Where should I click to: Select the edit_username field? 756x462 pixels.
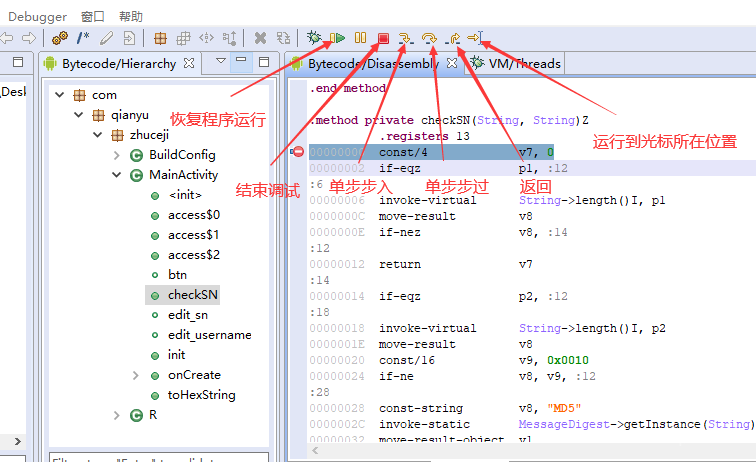(x=210, y=335)
